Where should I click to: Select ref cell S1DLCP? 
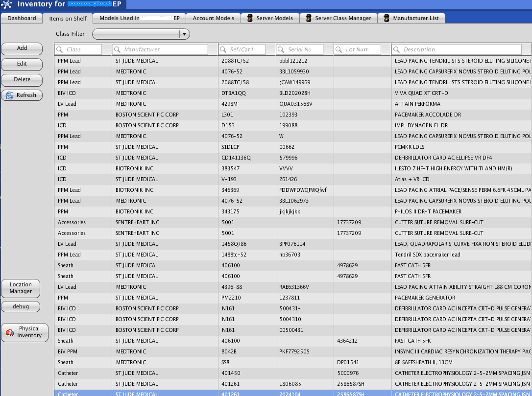tap(230, 147)
